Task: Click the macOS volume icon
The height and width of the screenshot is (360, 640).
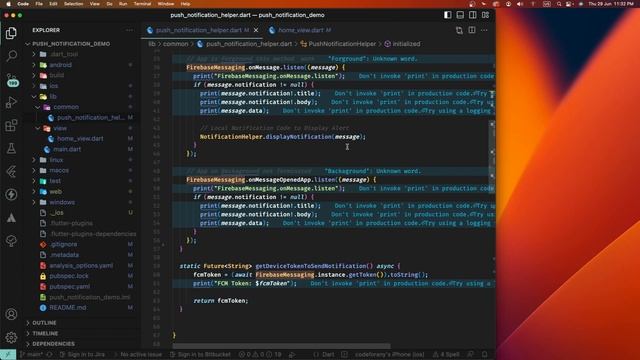Action: click(520, 4)
